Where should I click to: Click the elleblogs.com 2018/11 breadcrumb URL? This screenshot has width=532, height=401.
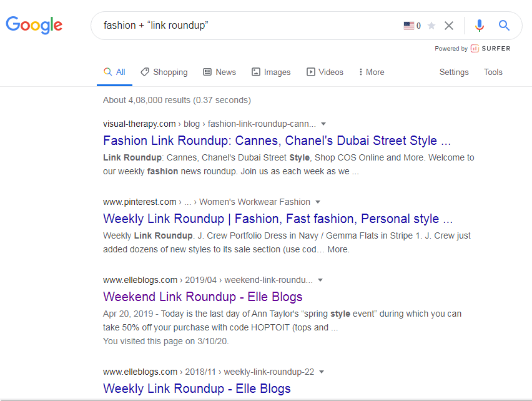point(209,372)
